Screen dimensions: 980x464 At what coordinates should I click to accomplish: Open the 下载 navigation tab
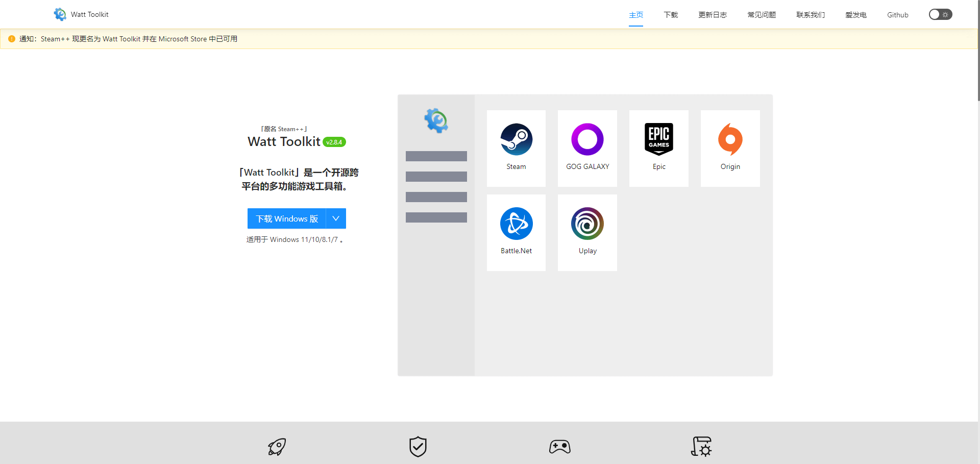point(671,15)
